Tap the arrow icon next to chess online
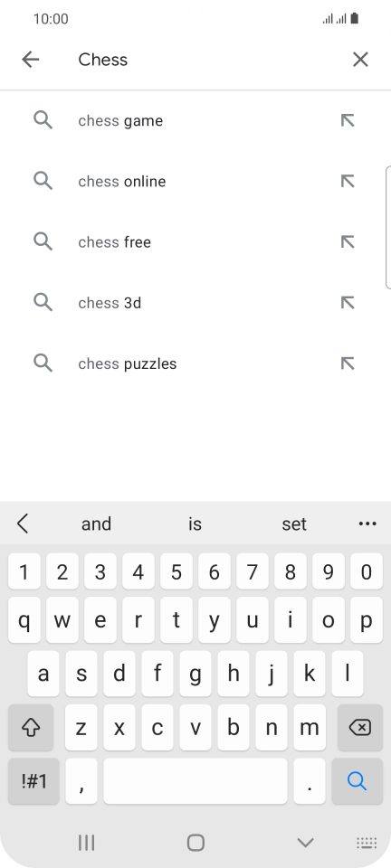391x868 pixels. coord(348,181)
